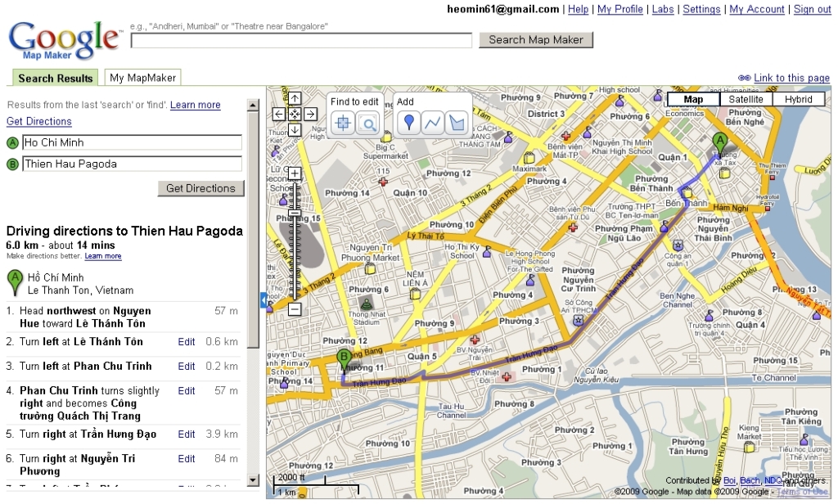Zoom in with the plus button

[x=295, y=173]
